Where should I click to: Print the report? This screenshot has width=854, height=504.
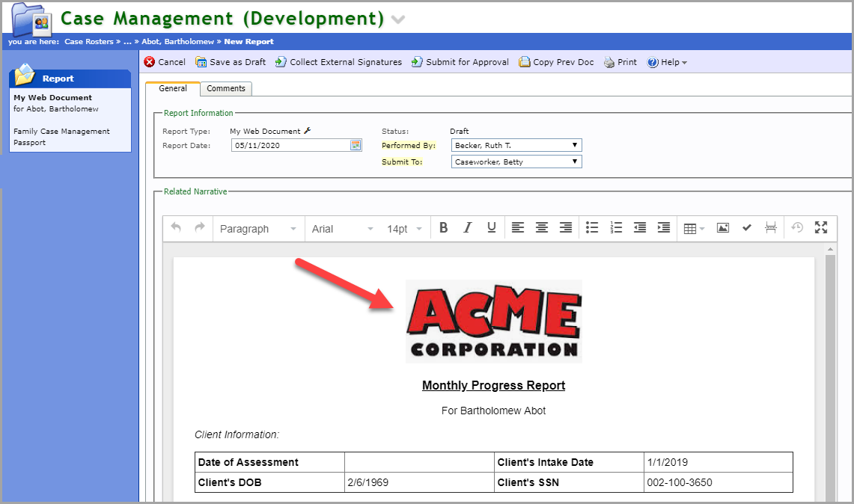point(620,62)
